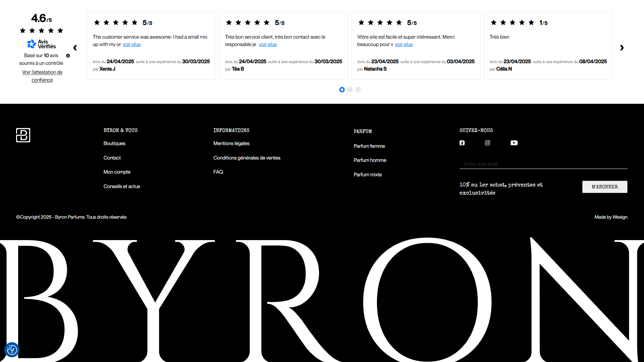Image resolution: width=644 pixels, height=362 pixels.
Task: Click the PARFUM footer heading
Action: pyautogui.click(x=363, y=131)
